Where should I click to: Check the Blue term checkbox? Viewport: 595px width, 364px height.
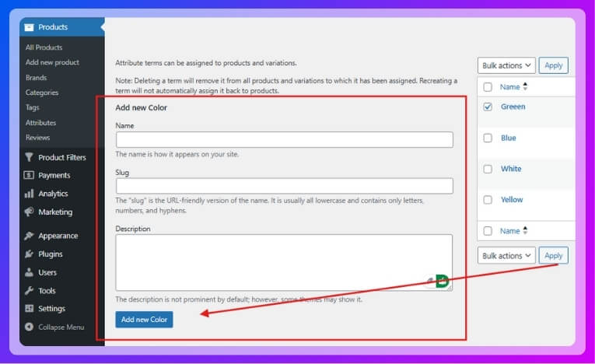(x=488, y=138)
